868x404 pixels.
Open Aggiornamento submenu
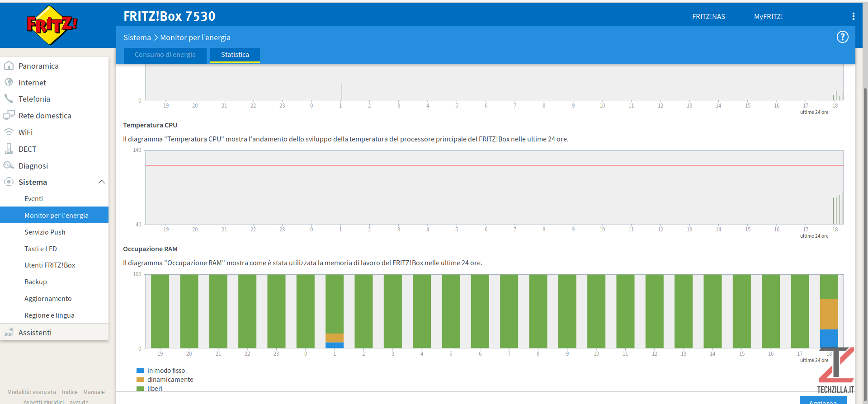(54, 299)
